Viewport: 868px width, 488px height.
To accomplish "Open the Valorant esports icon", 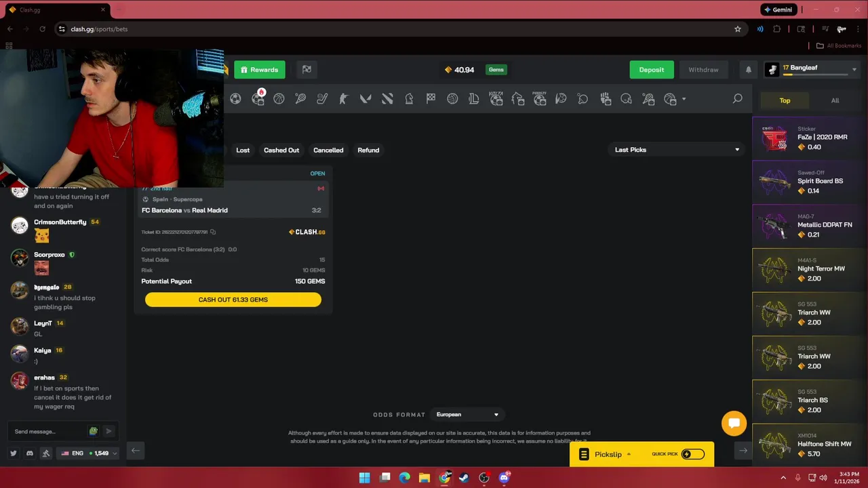I will (366, 99).
